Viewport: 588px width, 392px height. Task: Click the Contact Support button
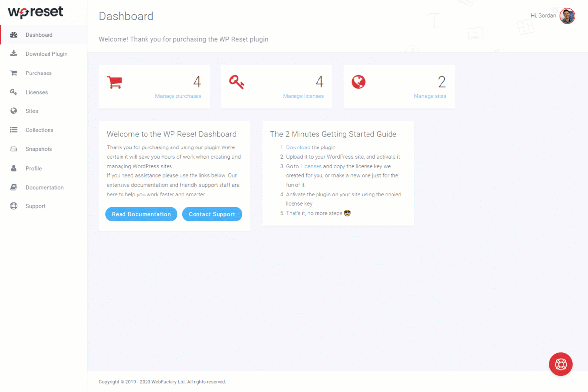pyautogui.click(x=212, y=214)
